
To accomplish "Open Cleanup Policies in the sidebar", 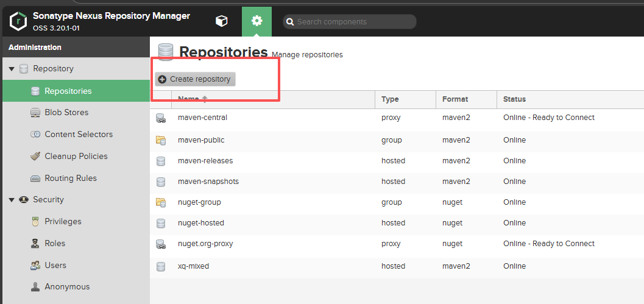I will [76, 156].
